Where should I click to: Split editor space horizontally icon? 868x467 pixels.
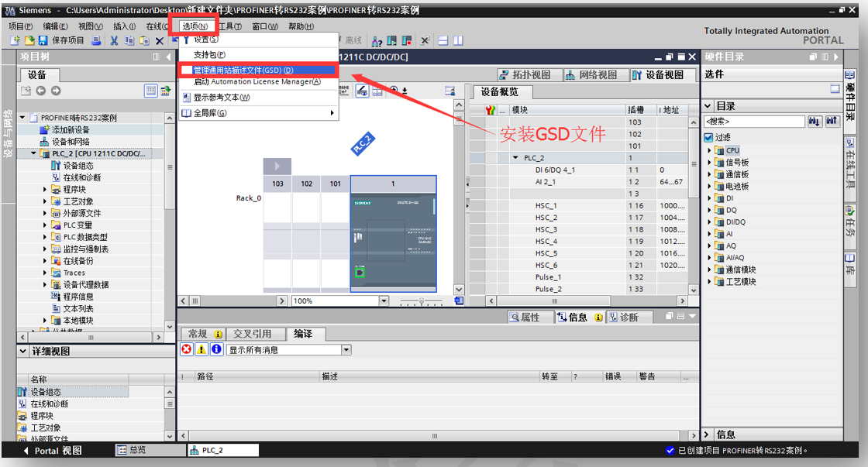[443, 41]
